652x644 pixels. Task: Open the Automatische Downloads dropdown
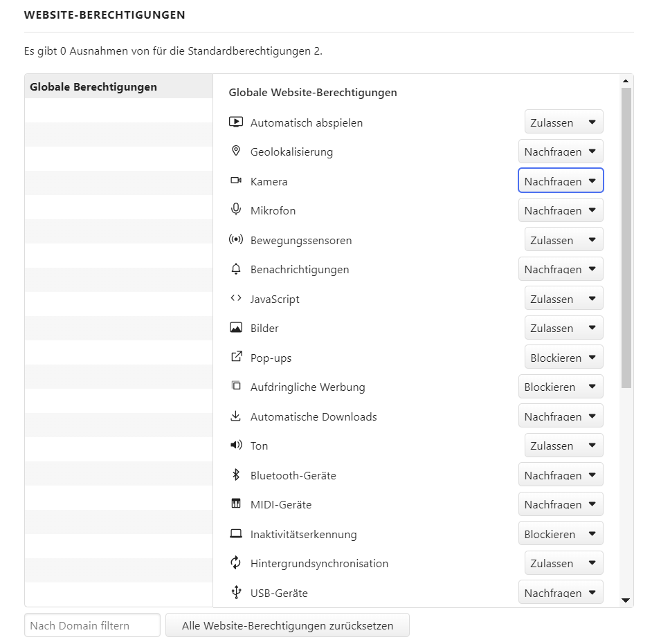(x=561, y=416)
